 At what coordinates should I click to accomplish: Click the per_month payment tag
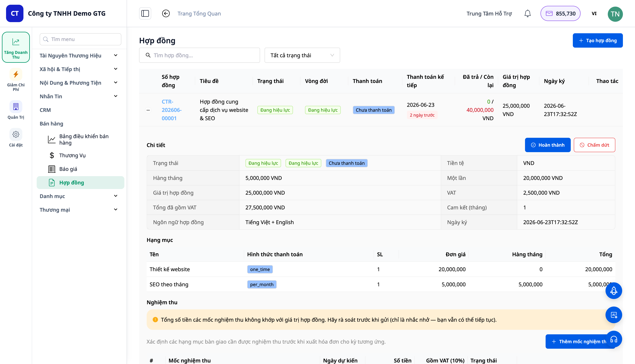[262, 284]
